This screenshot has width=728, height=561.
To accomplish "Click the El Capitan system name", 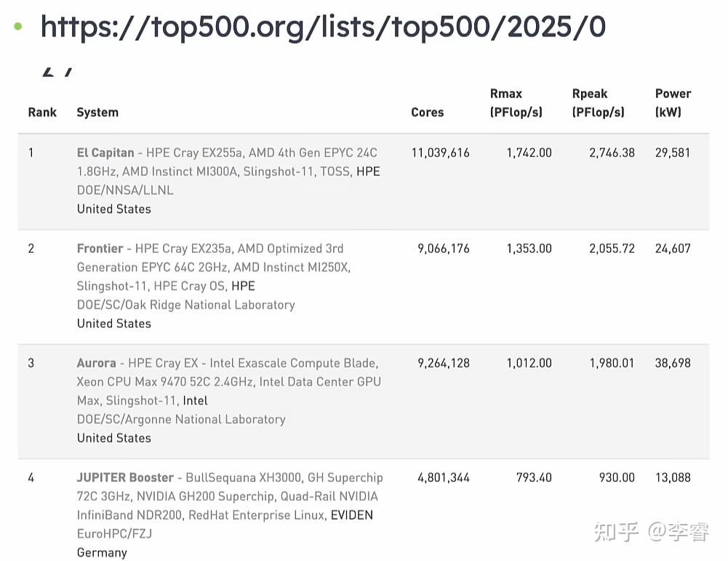I will click(x=105, y=153).
